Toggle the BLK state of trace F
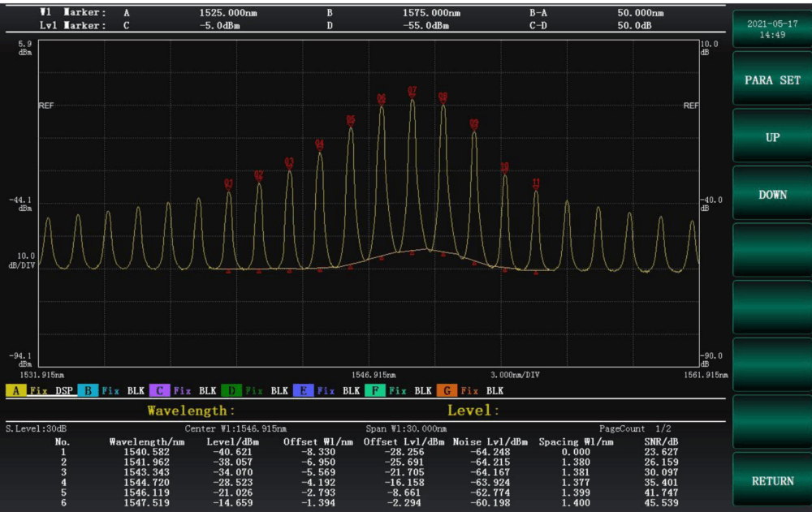Viewport: 812px width, 512px height. click(x=423, y=390)
